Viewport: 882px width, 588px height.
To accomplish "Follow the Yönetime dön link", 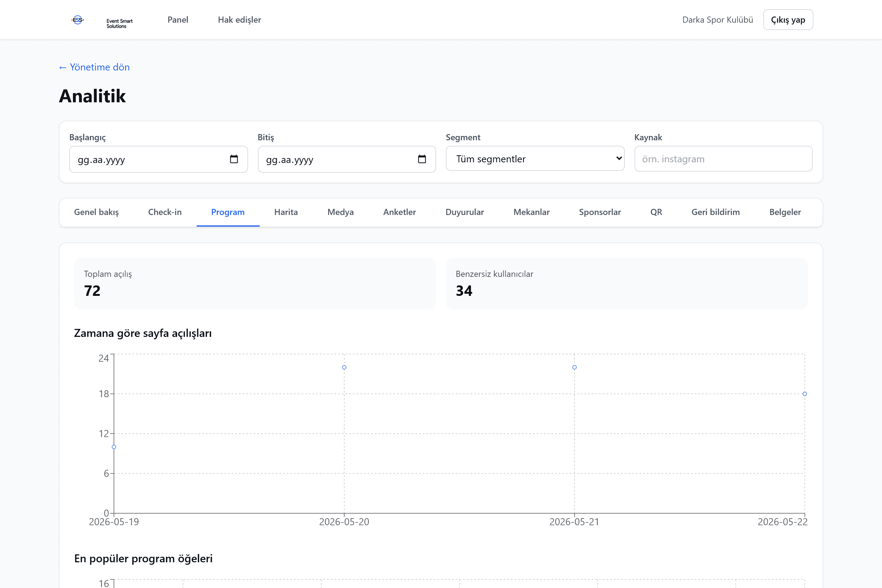I will click(x=94, y=67).
